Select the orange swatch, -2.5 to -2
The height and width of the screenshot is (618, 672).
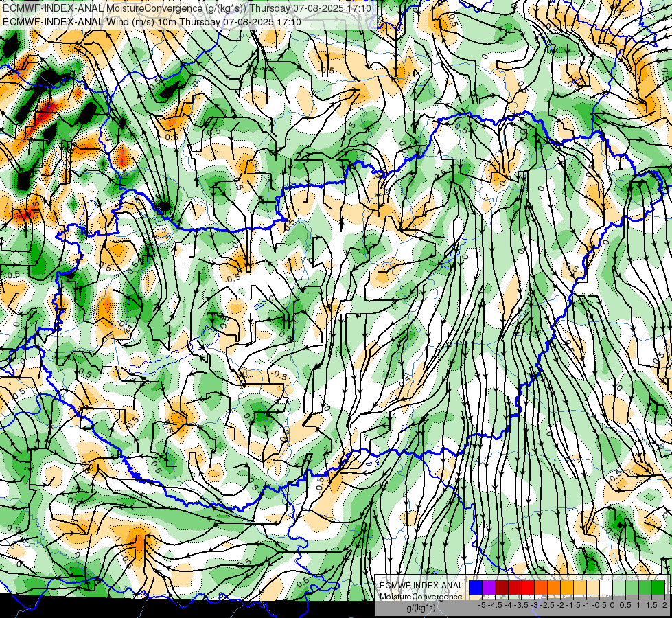click(554, 588)
